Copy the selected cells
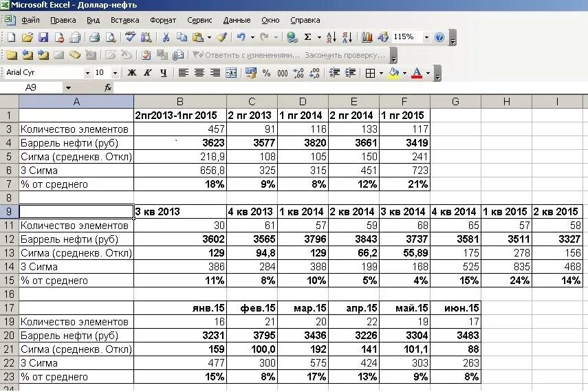 pyautogui.click(x=182, y=37)
